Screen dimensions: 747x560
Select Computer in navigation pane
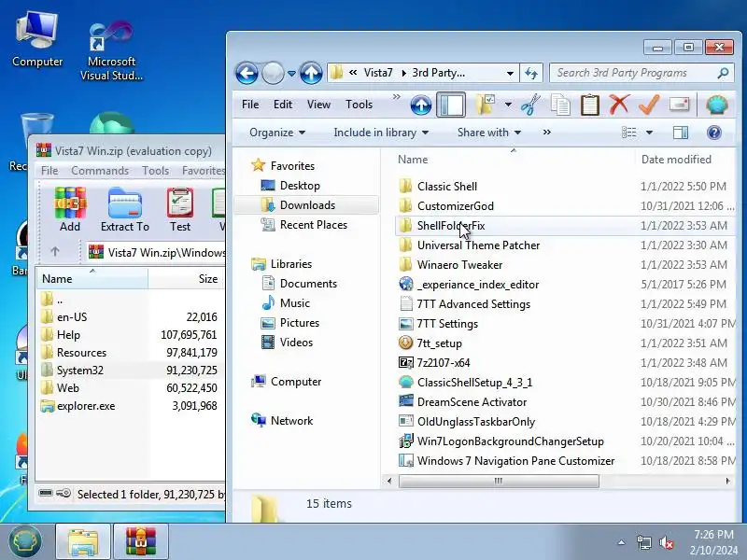point(296,382)
